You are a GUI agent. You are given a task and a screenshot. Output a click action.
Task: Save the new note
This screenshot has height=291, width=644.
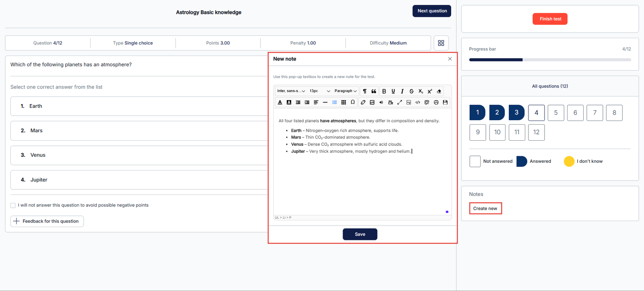click(360, 234)
